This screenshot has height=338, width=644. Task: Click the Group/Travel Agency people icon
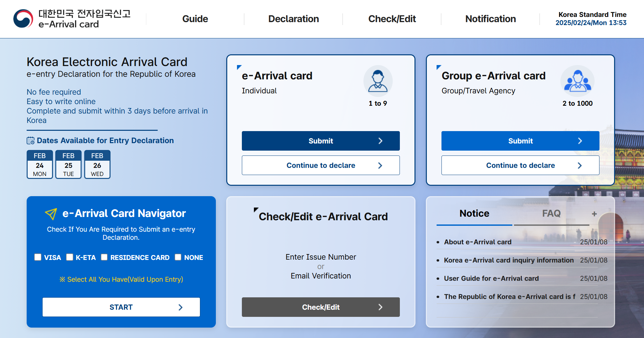tap(577, 81)
